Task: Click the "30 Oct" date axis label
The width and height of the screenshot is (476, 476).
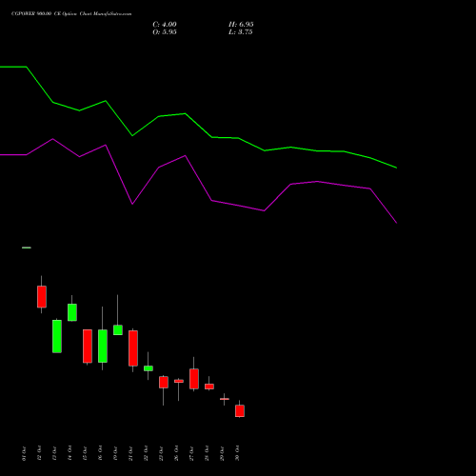Action: click(237, 453)
